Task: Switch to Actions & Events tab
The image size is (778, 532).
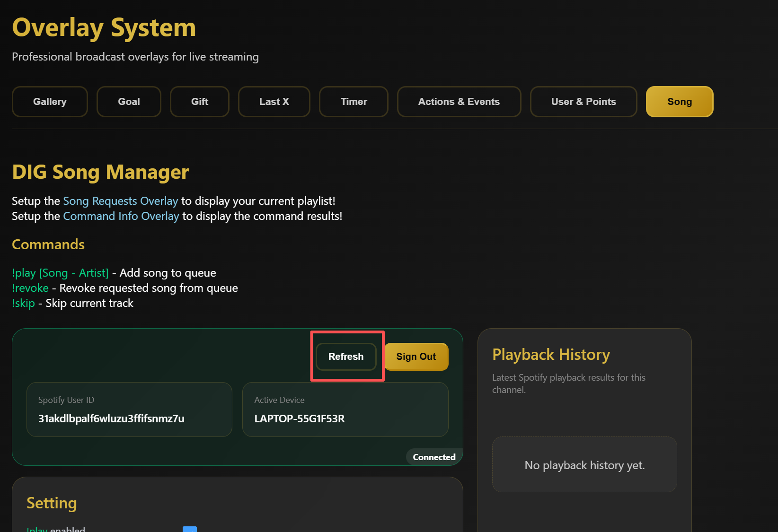Action: [459, 102]
